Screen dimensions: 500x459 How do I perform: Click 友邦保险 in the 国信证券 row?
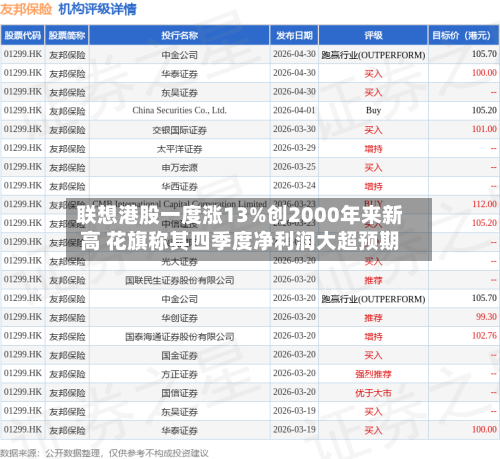67,392
